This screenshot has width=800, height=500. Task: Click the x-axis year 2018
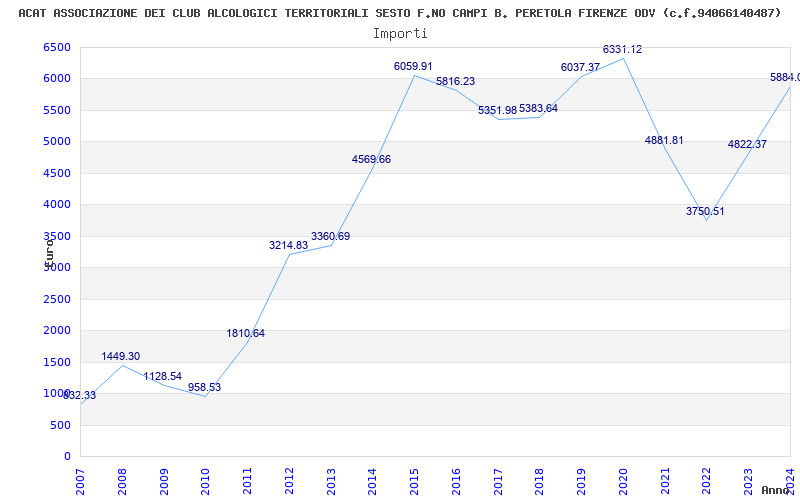pos(540,482)
